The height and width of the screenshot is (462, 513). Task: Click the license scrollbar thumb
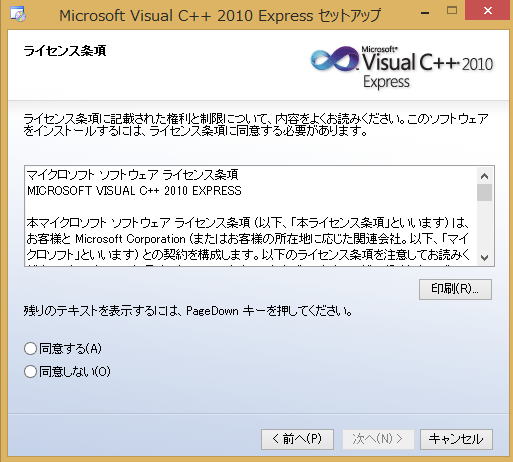[484, 192]
